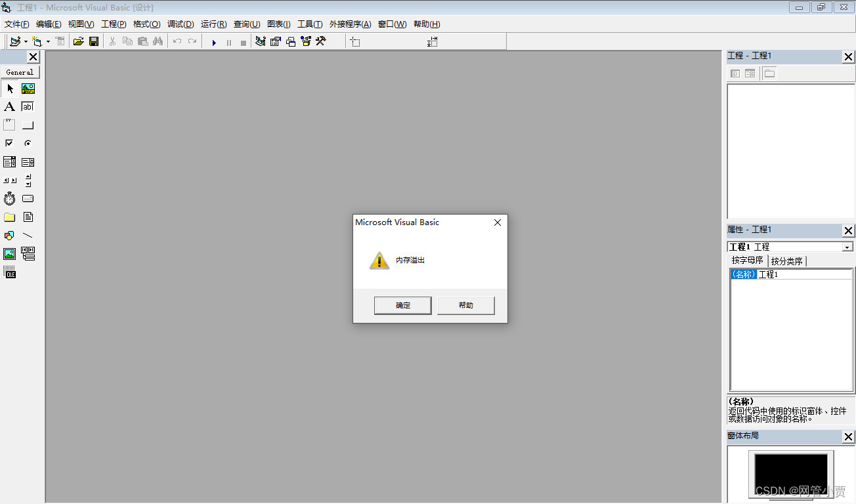Open the 工程1 工程 object dropdown
The width and height of the screenshot is (856, 504).
[847, 247]
